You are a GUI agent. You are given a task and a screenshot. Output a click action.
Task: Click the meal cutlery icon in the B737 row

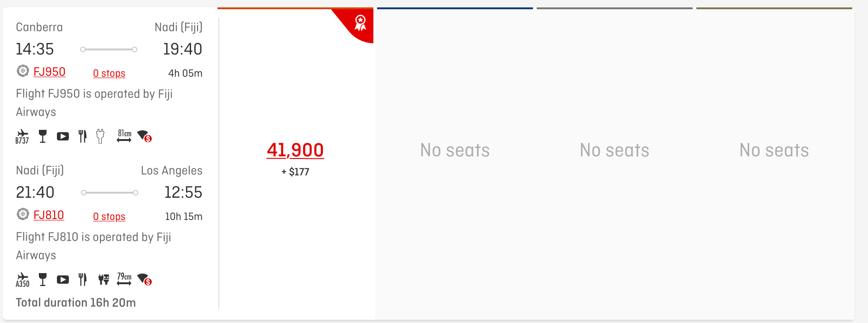click(x=82, y=136)
